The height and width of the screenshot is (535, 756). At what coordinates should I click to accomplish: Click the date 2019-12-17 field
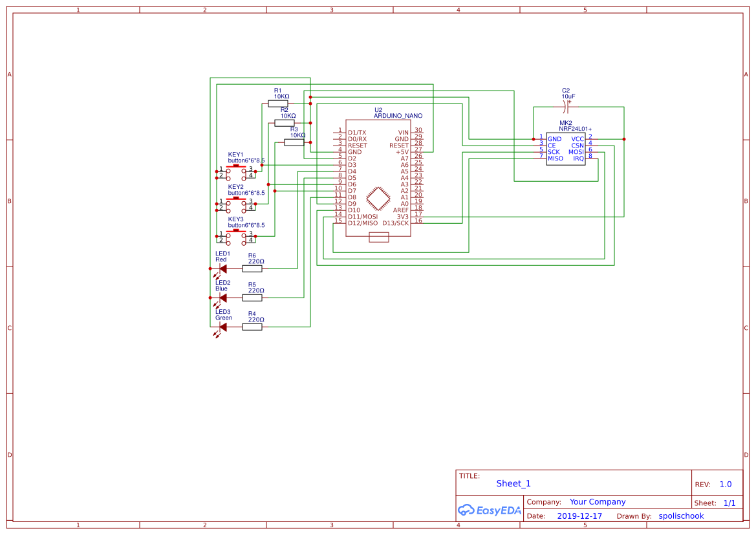point(580,516)
